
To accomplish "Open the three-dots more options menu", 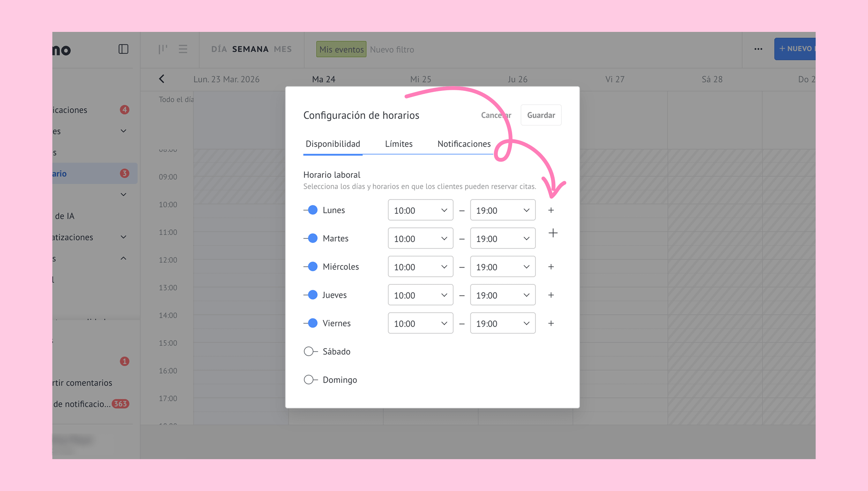I will pos(758,49).
